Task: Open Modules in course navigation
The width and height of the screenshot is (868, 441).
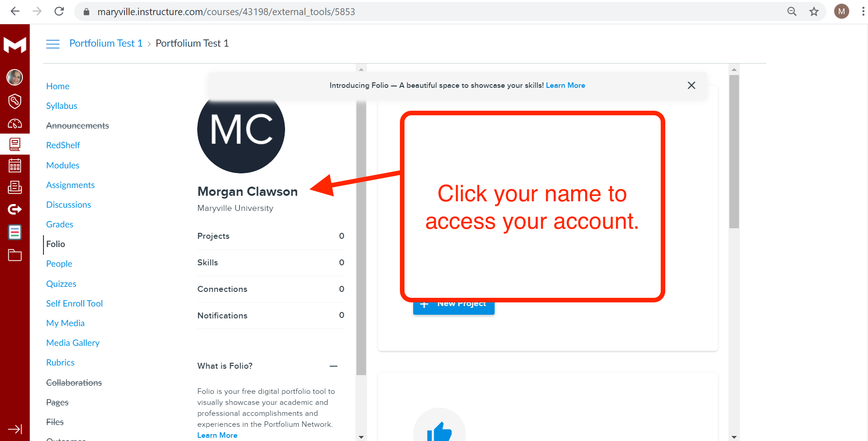Action: (x=63, y=165)
